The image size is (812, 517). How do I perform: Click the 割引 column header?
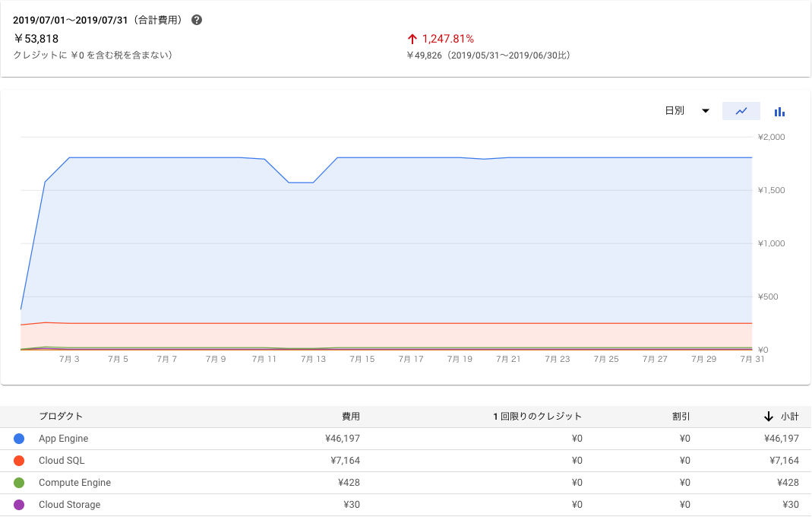(682, 416)
